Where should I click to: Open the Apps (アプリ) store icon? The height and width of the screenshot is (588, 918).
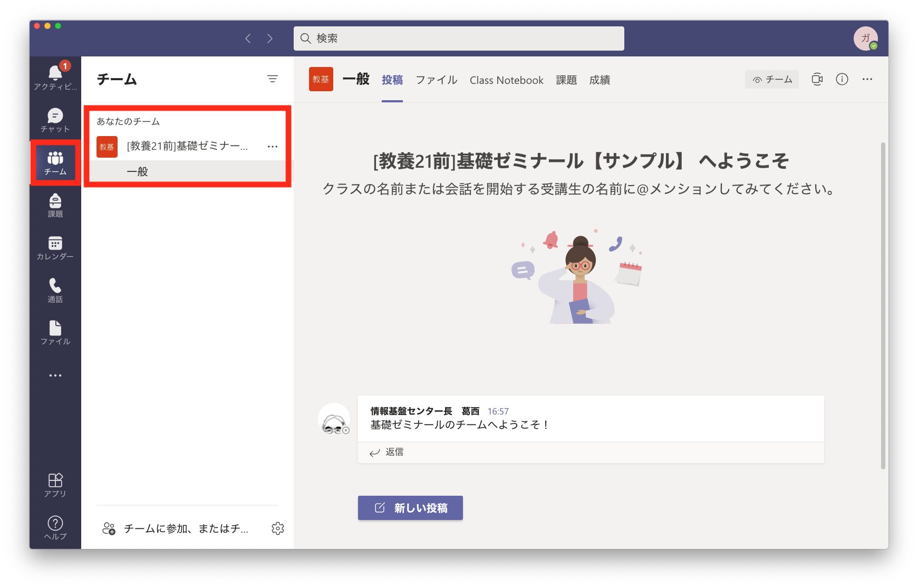[x=55, y=485]
